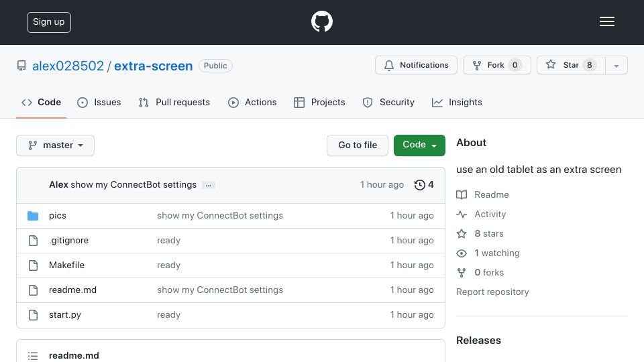This screenshot has width=644, height=362.
Task: Switch to the Code tab
Action: tap(41, 102)
